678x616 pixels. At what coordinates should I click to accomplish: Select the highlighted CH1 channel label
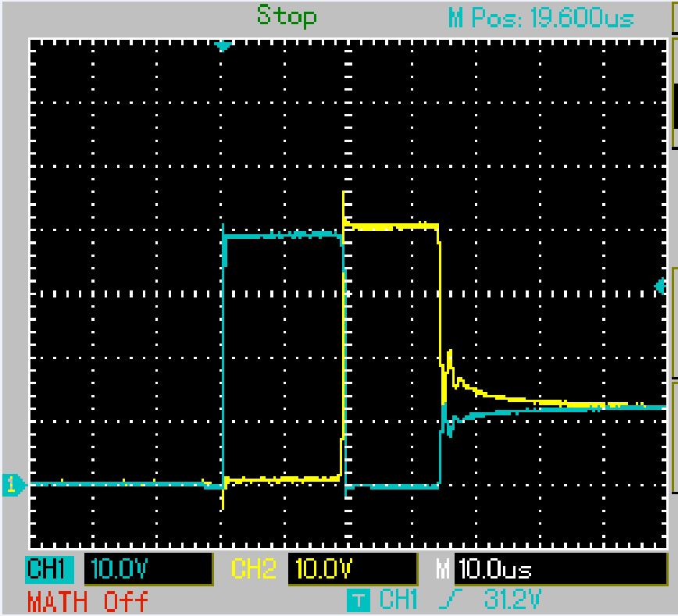coord(50,569)
